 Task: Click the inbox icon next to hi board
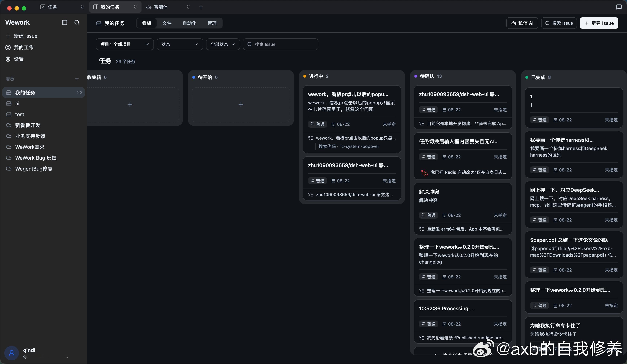pyautogui.click(x=9, y=104)
